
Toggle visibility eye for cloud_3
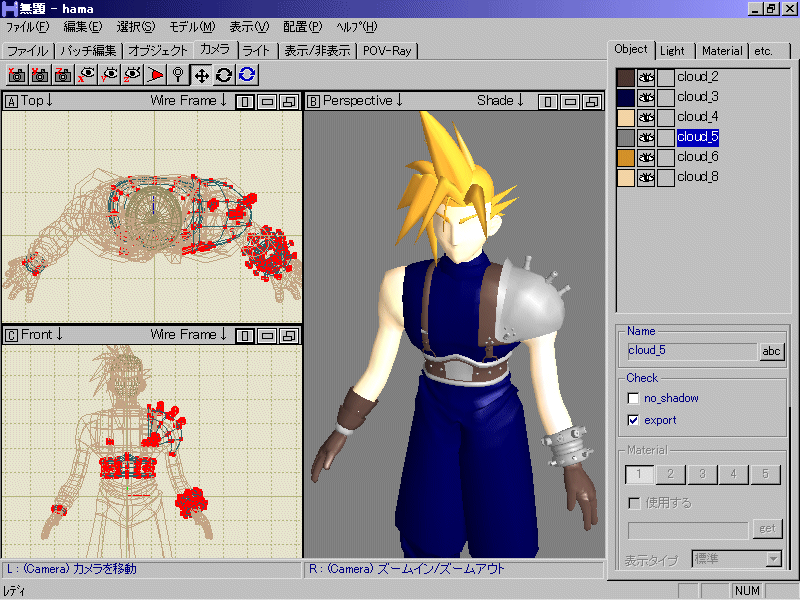point(646,97)
